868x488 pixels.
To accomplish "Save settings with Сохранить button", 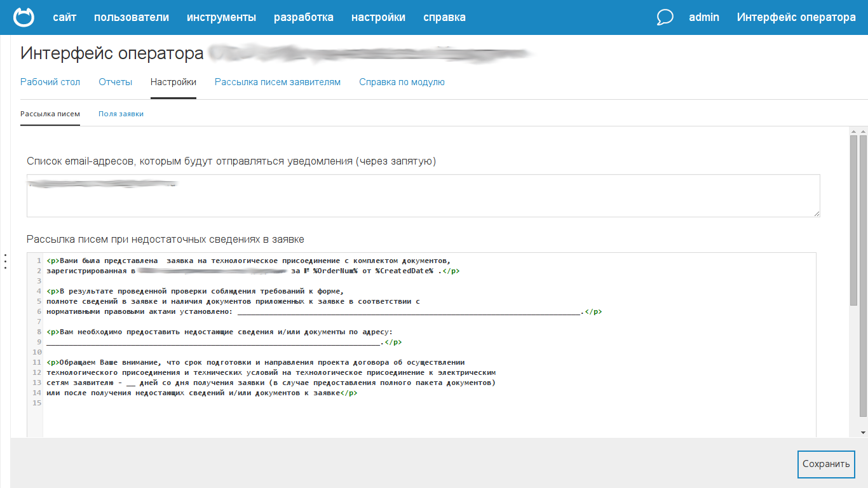I will tap(826, 464).
